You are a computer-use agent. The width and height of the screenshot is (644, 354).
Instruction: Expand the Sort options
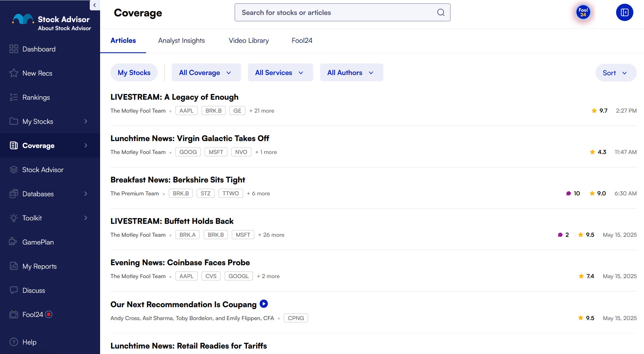pyautogui.click(x=616, y=73)
